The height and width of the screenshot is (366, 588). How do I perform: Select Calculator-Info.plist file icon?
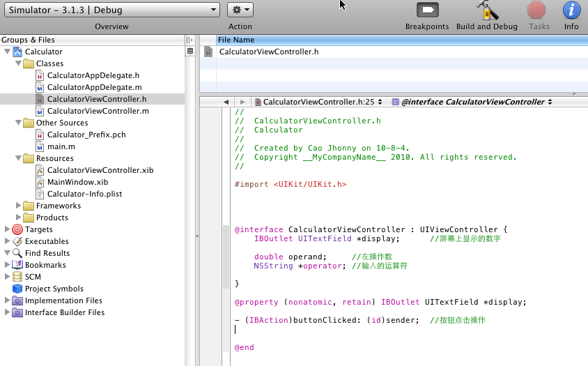pyautogui.click(x=40, y=194)
